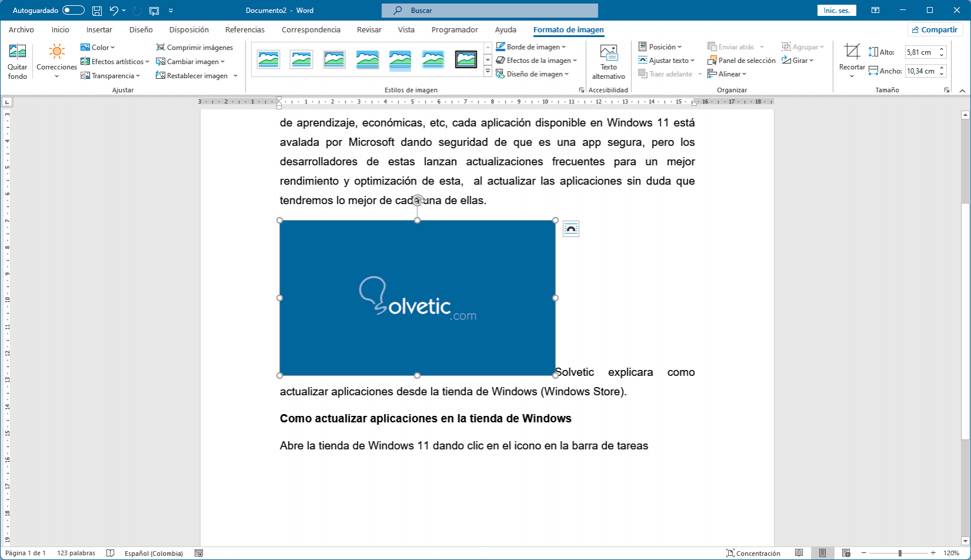Click the start-from-beginning presentation icon
This screenshot has height=560, width=971.
click(154, 11)
